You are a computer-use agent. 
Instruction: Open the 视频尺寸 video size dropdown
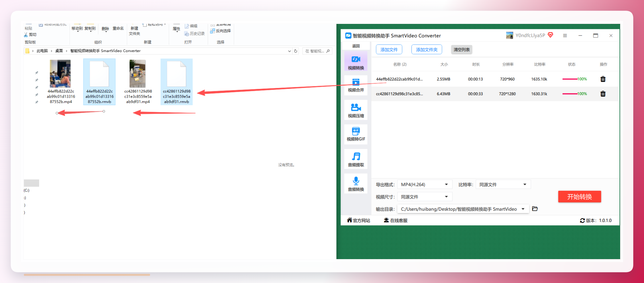pyautogui.click(x=424, y=197)
